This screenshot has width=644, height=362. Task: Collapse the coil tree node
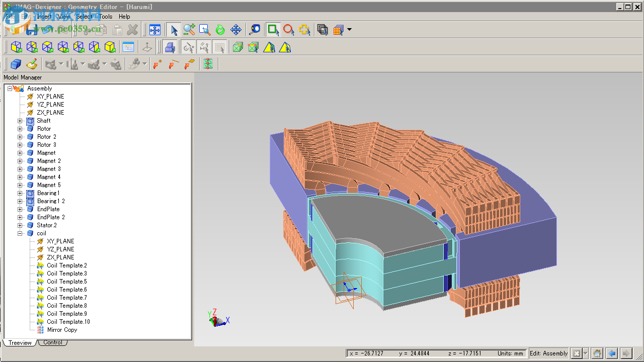pyautogui.click(x=20, y=233)
